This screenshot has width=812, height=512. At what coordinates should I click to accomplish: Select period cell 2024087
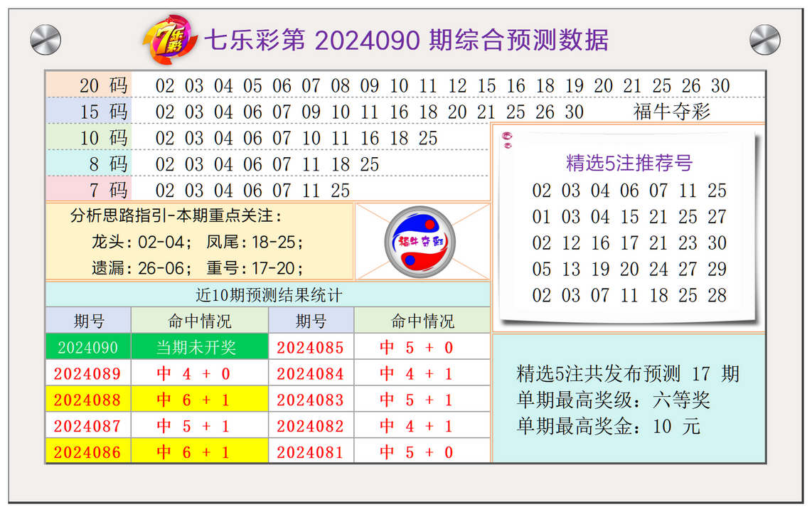tap(88, 426)
